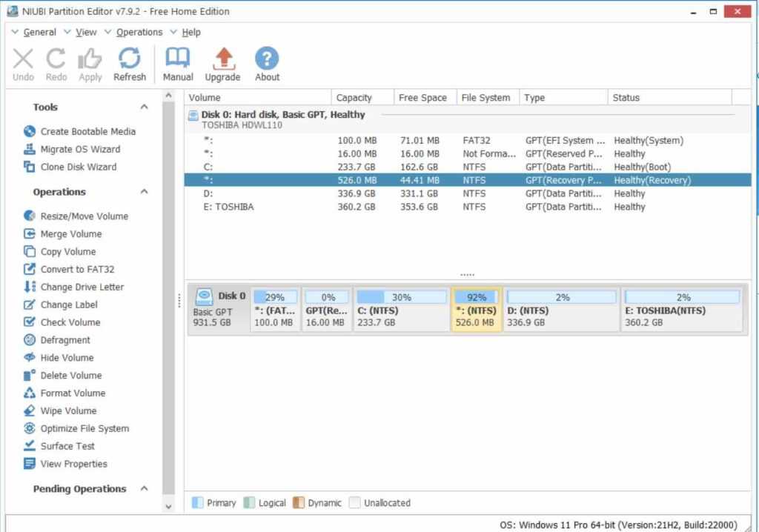
Task: Open the Manual book icon
Action: click(178, 58)
